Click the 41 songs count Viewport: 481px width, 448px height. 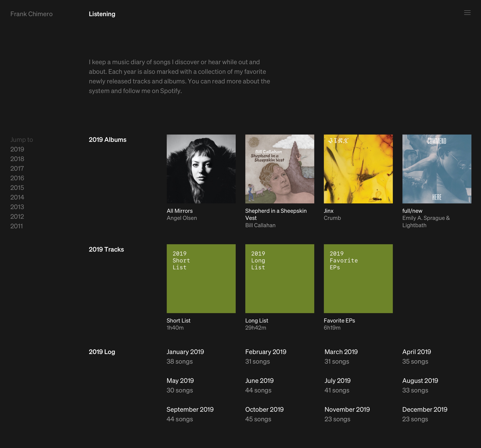click(x=337, y=390)
